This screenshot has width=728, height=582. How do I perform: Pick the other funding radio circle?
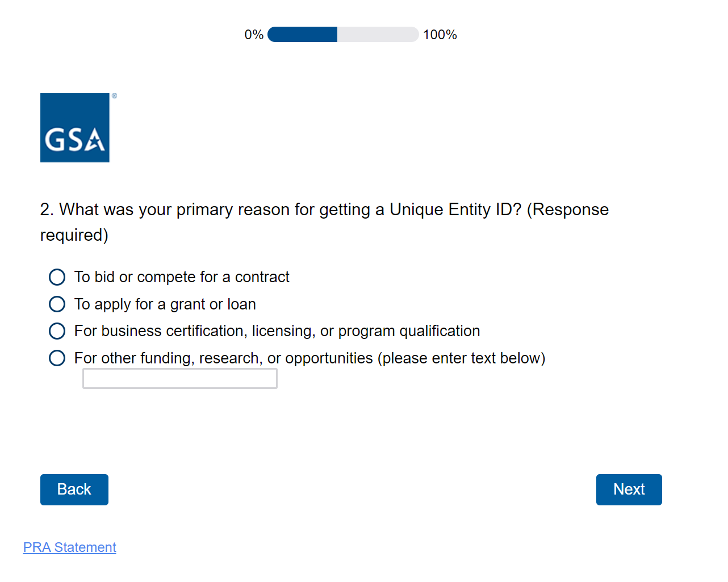(x=57, y=358)
